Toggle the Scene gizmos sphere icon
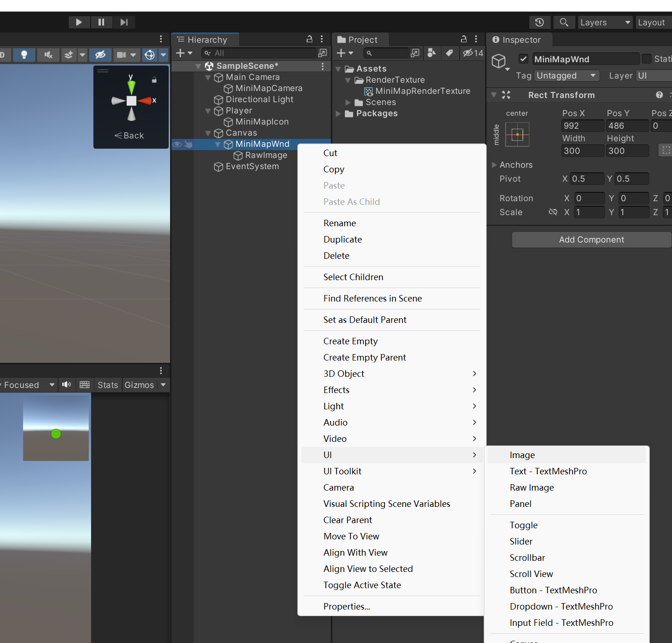This screenshot has height=643, width=672. click(x=150, y=55)
